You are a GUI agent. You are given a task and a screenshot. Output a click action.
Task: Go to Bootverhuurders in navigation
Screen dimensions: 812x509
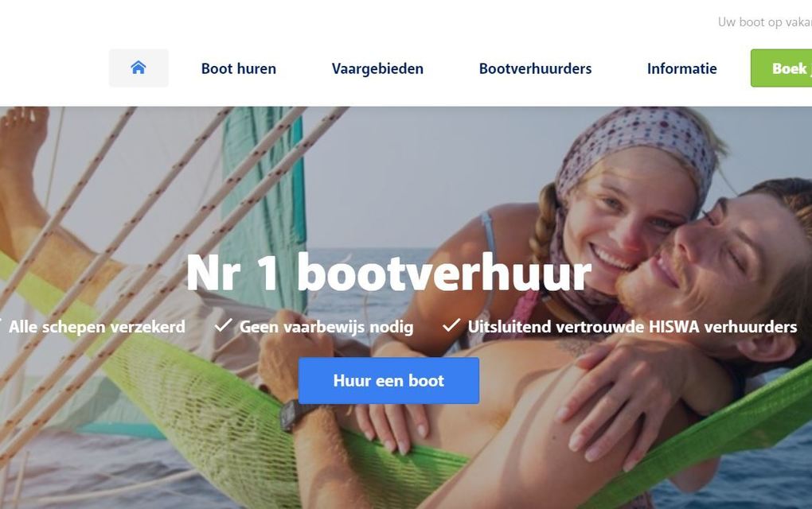point(535,68)
